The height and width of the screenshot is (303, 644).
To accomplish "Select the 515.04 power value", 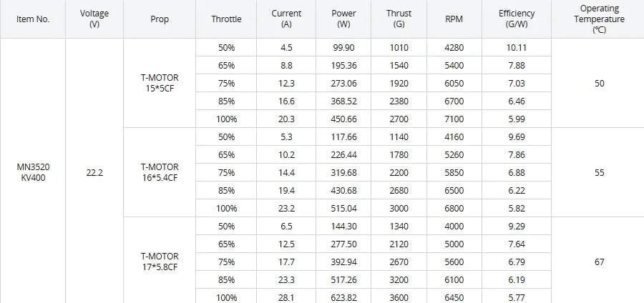I will (x=343, y=208).
